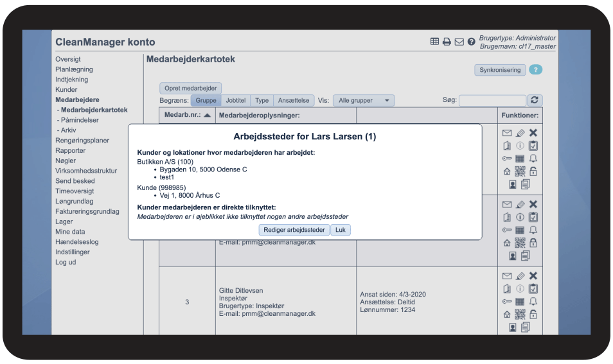This screenshot has width=613, height=364.
Task: Click the envelope icon beside the printer
Action: coord(459,42)
